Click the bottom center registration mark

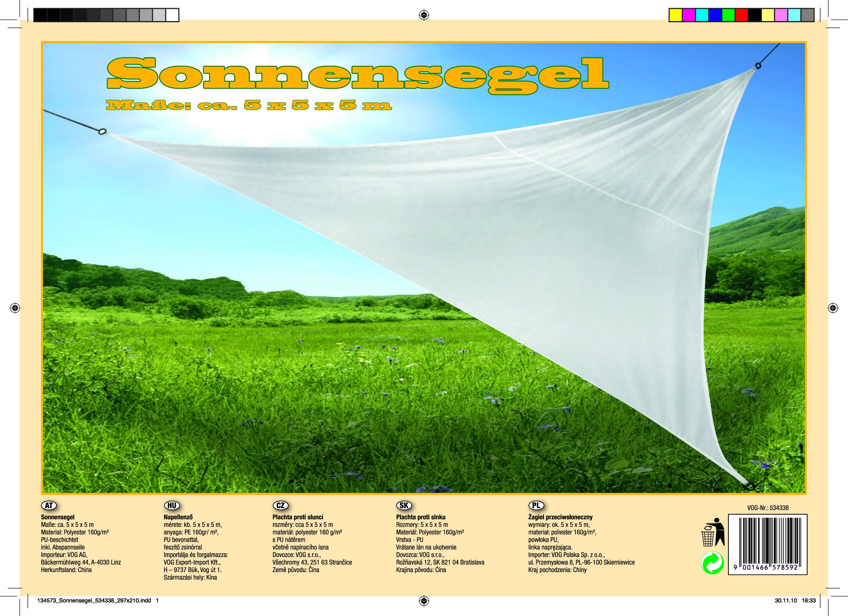(x=424, y=601)
